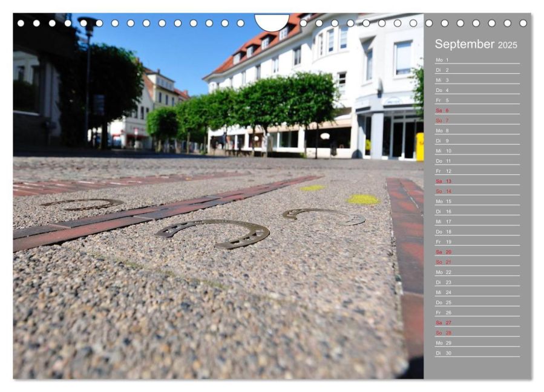
Task: Click the date row Mi 24
Action: coord(444,292)
